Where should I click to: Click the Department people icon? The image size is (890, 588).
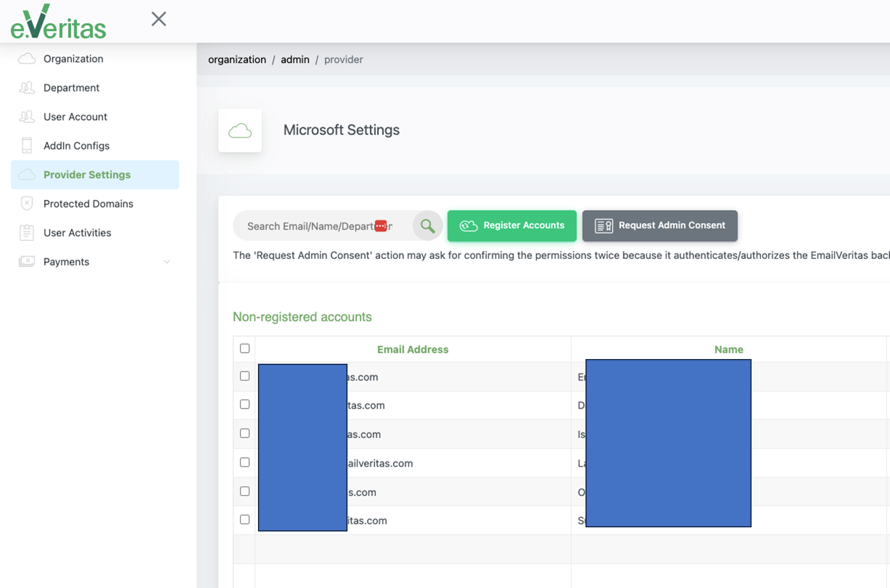(x=27, y=88)
